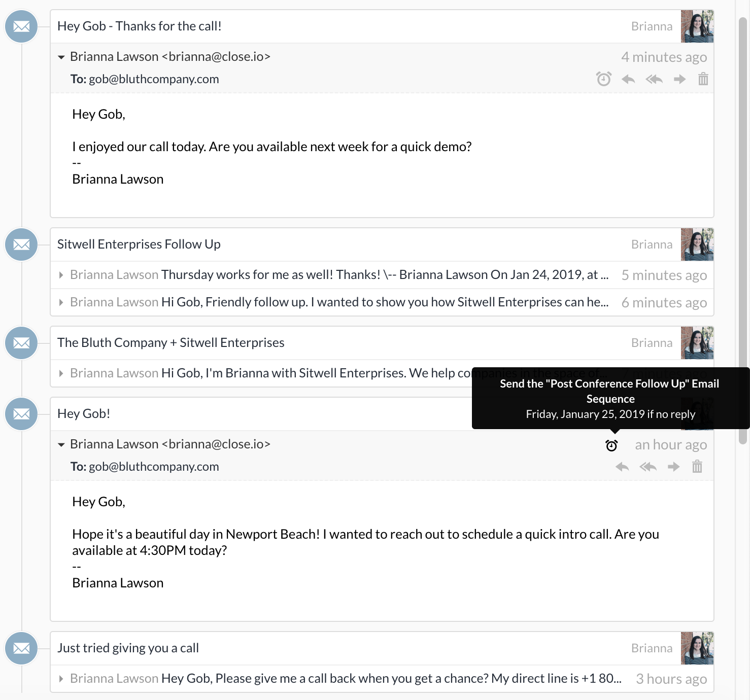The width and height of the screenshot is (750, 700).
Task: Reply all on the first email
Action: pyautogui.click(x=654, y=79)
